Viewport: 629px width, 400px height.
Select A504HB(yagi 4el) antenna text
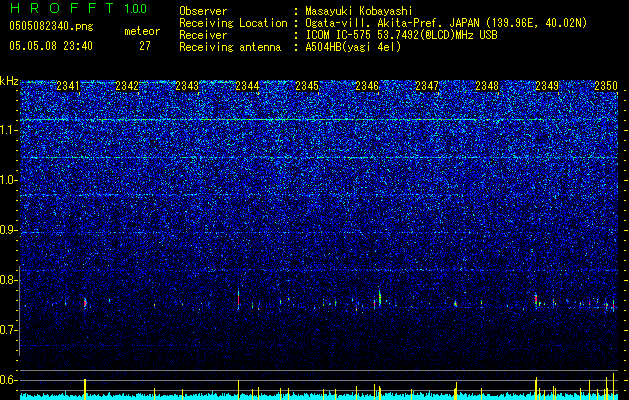click(x=353, y=47)
